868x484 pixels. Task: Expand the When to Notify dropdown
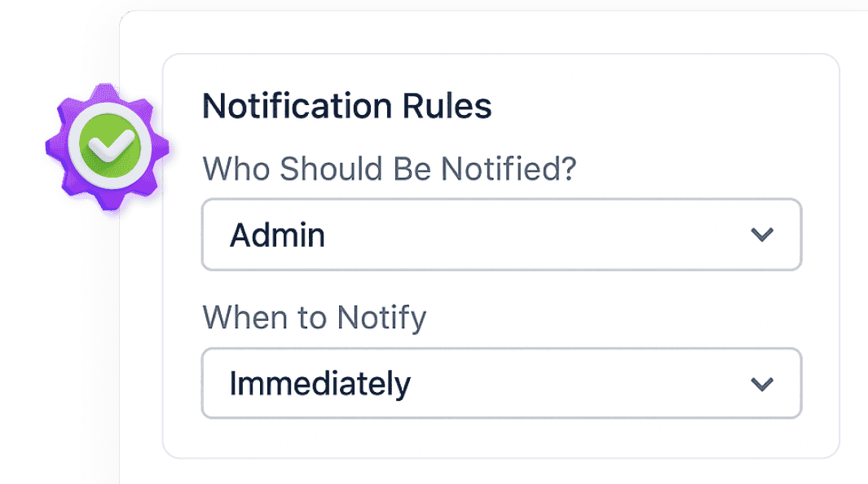(x=501, y=383)
